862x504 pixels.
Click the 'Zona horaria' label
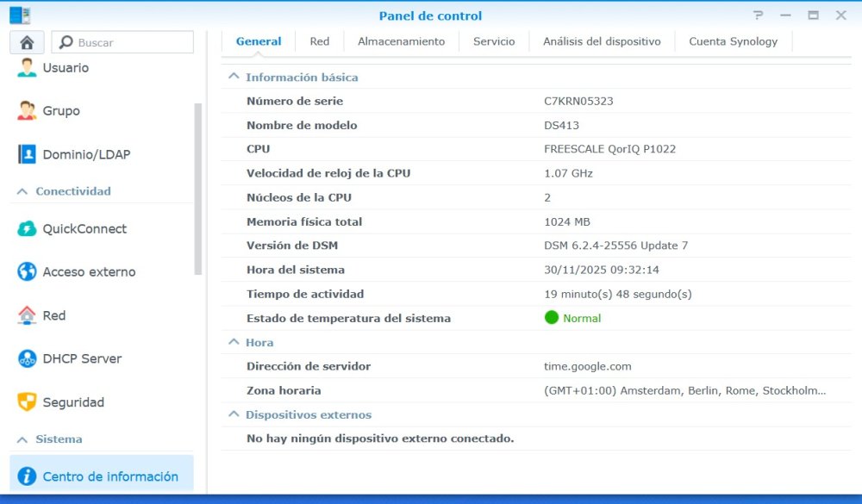[284, 390]
